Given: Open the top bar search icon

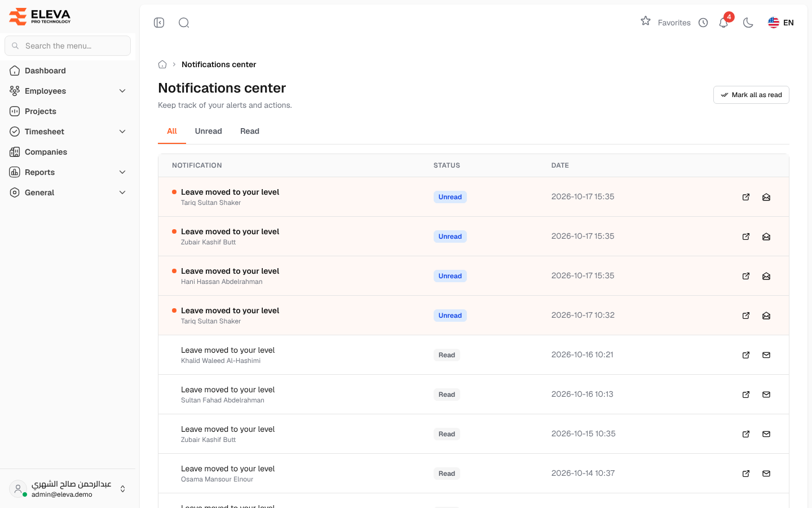Looking at the screenshot, I should (x=184, y=23).
